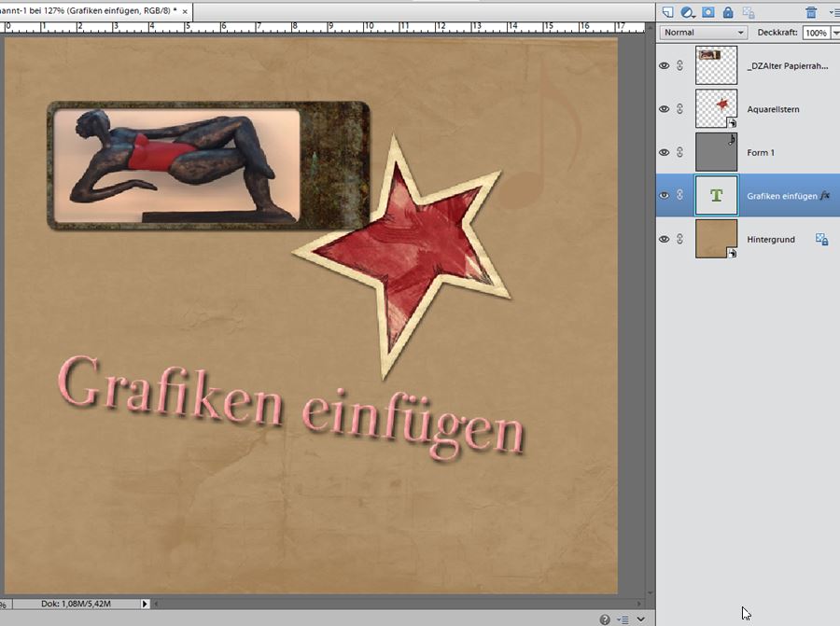This screenshot has height=626, width=840.
Task: Expand the Deckkraft opacity dropdown arrow
Action: (x=834, y=33)
